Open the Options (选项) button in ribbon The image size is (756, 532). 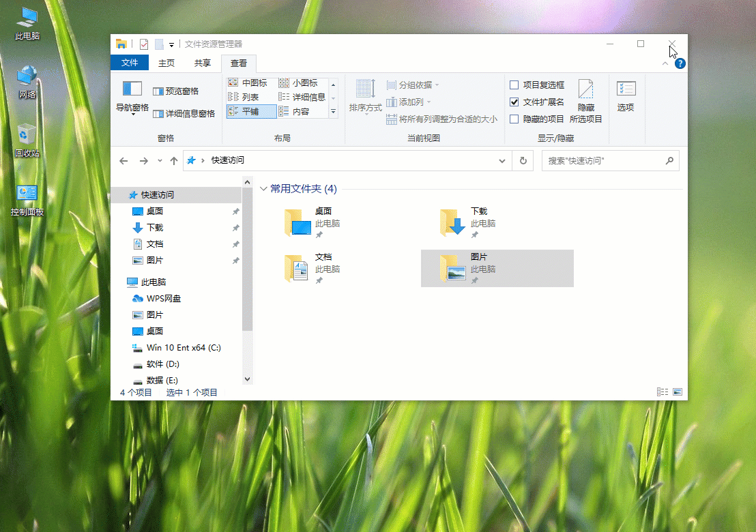click(x=626, y=89)
